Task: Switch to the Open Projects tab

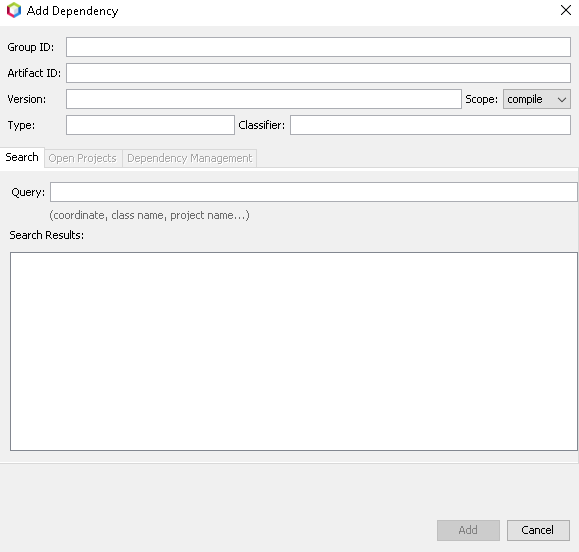Action: coord(83,158)
